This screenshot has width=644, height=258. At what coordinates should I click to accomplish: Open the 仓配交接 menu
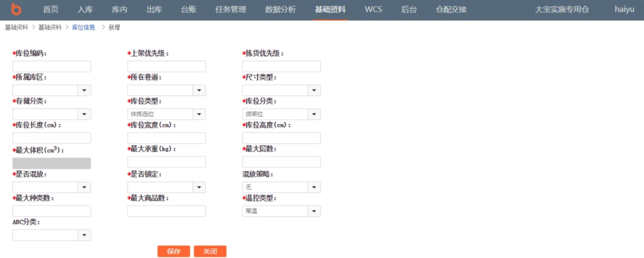click(x=451, y=10)
